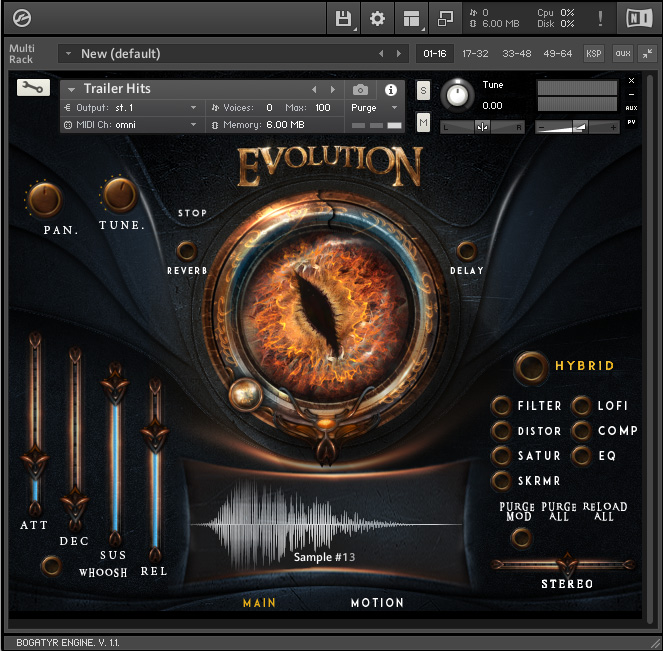Click the round button under Purge Mod
This screenshot has height=651, width=663.
click(x=521, y=538)
